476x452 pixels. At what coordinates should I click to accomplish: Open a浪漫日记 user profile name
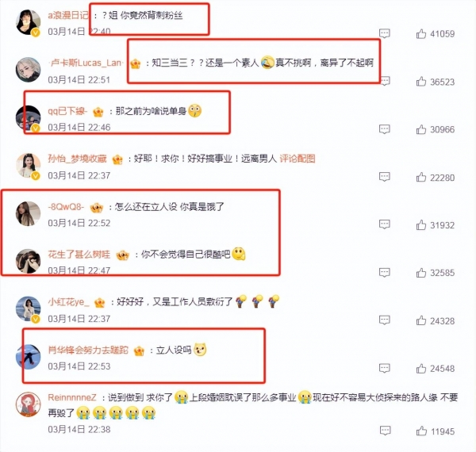click(68, 15)
